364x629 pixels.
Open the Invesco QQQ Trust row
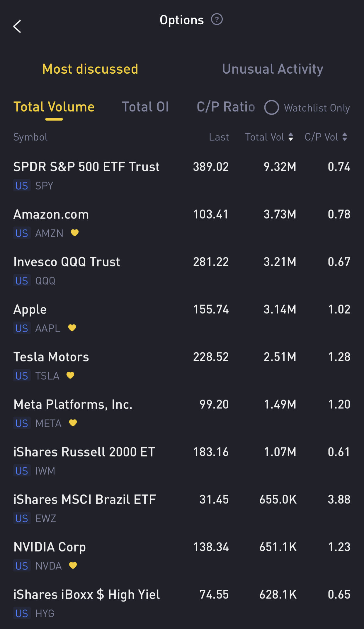(67, 262)
